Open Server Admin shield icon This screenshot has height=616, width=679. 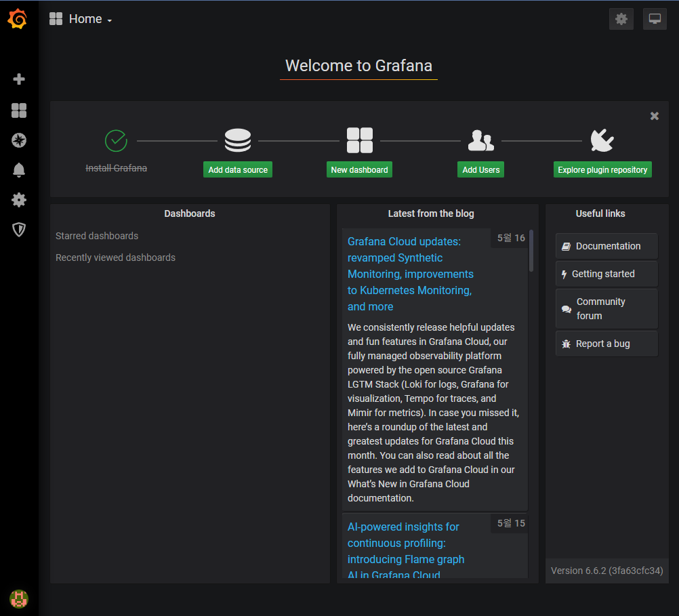pos(18,230)
